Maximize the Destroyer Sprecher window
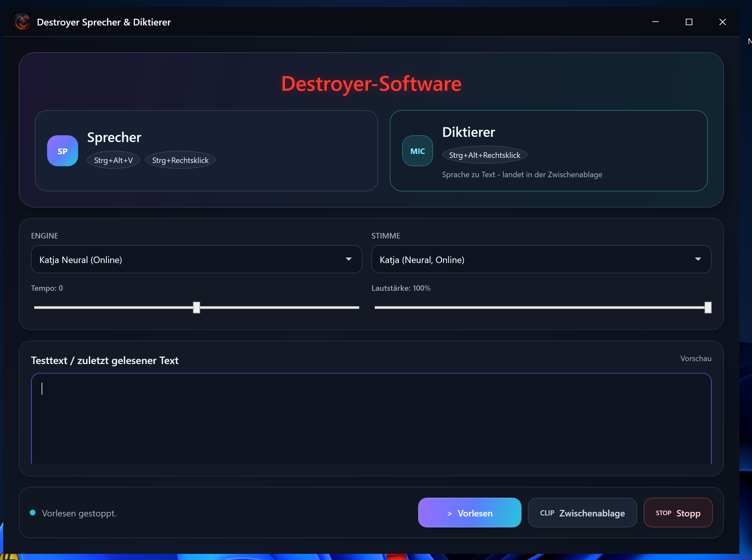752x560 pixels. [x=689, y=22]
